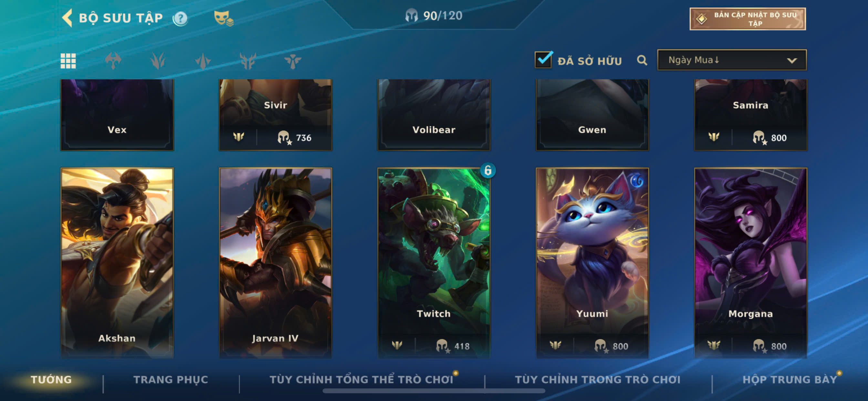Image resolution: width=868 pixels, height=401 pixels.
Task: Click the dropdown chevron on the sort box
Action: pyautogui.click(x=792, y=61)
